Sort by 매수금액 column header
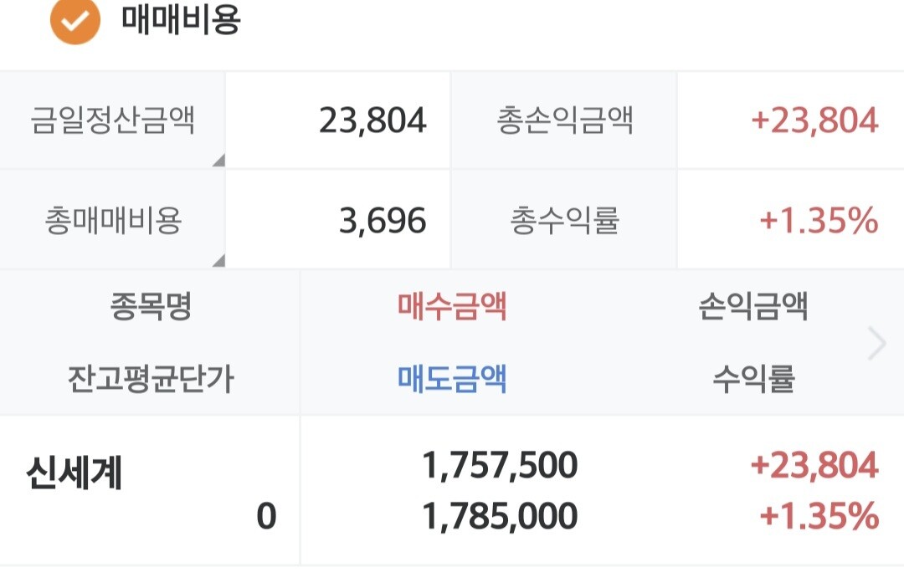The height and width of the screenshot is (588, 904). point(452,306)
